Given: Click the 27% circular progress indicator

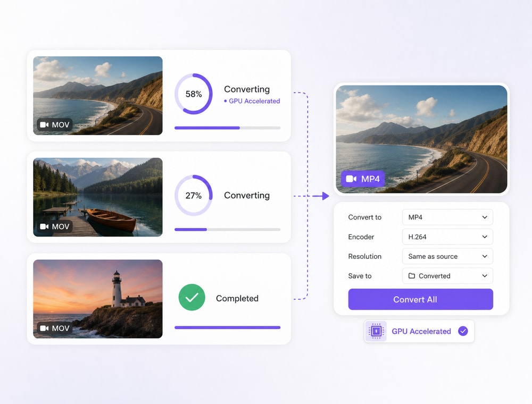Looking at the screenshot, I should tap(194, 196).
